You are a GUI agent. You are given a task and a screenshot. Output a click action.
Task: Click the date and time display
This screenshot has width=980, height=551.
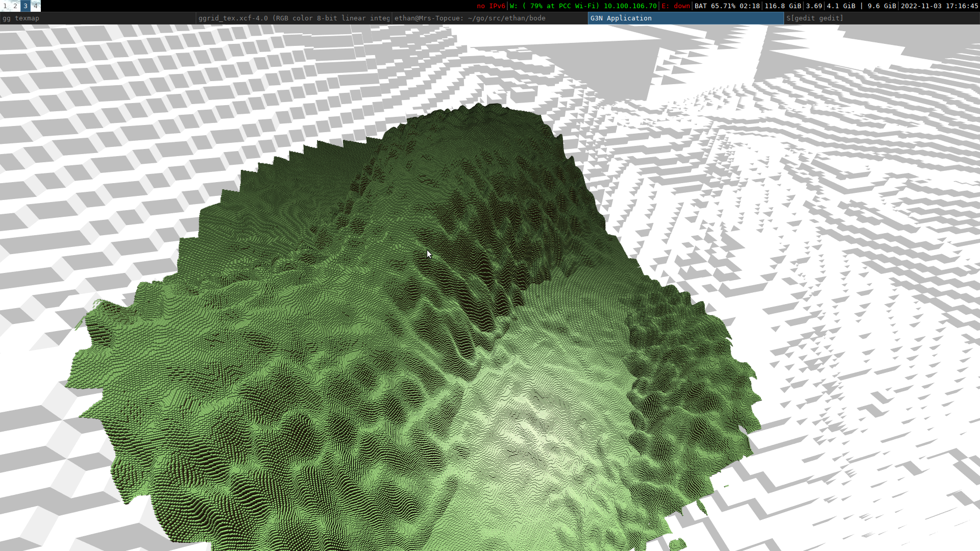click(939, 6)
